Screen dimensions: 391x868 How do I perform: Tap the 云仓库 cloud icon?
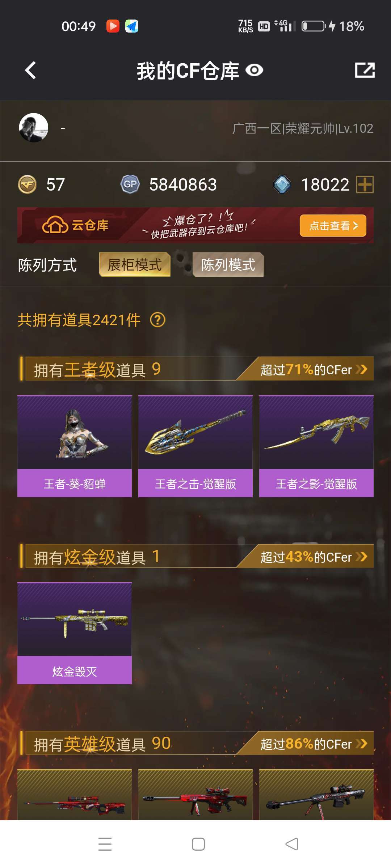click(55, 225)
